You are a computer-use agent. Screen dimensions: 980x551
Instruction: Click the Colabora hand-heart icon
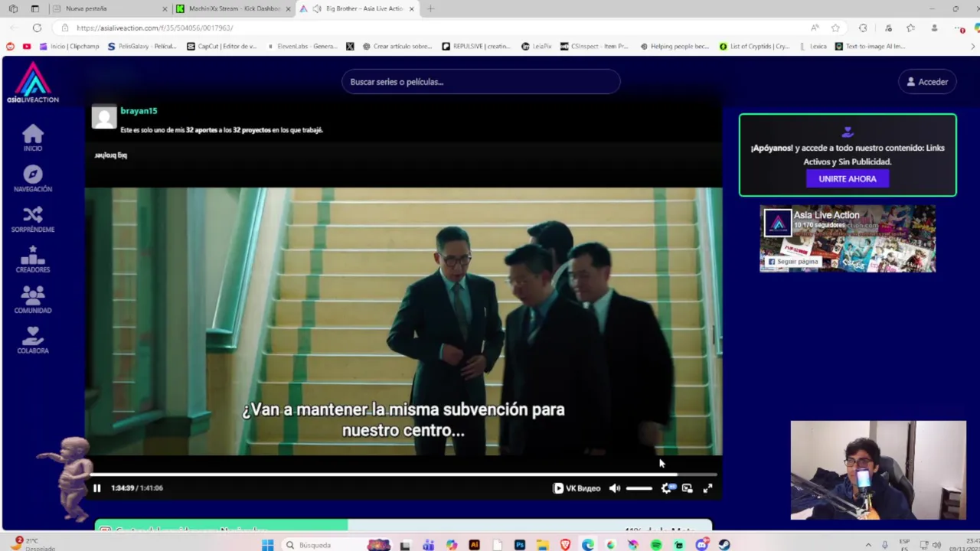[x=32, y=341]
